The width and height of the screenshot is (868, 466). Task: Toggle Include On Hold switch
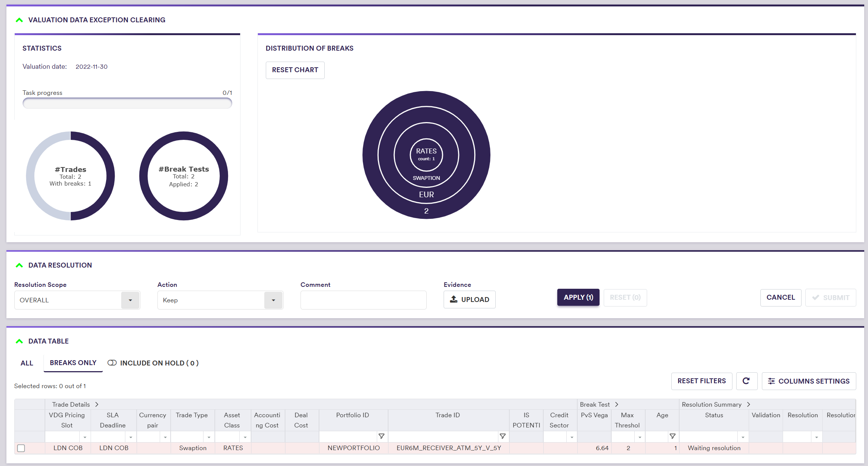click(112, 363)
